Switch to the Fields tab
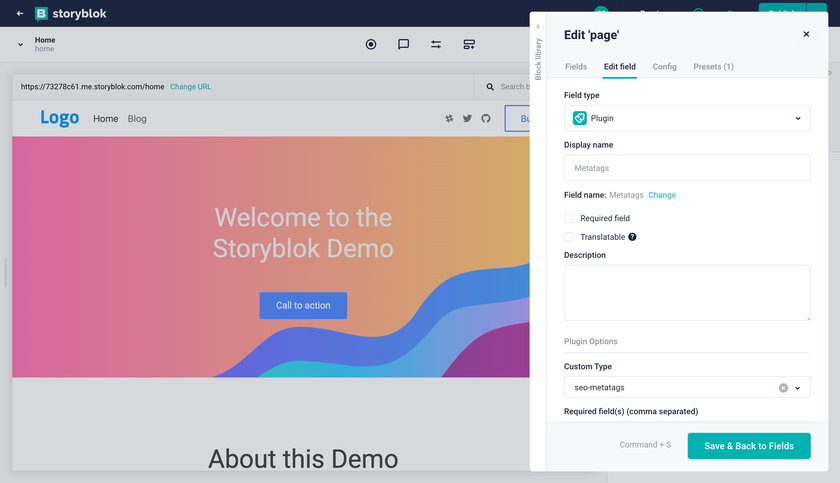840x483 pixels. click(576, 66)
